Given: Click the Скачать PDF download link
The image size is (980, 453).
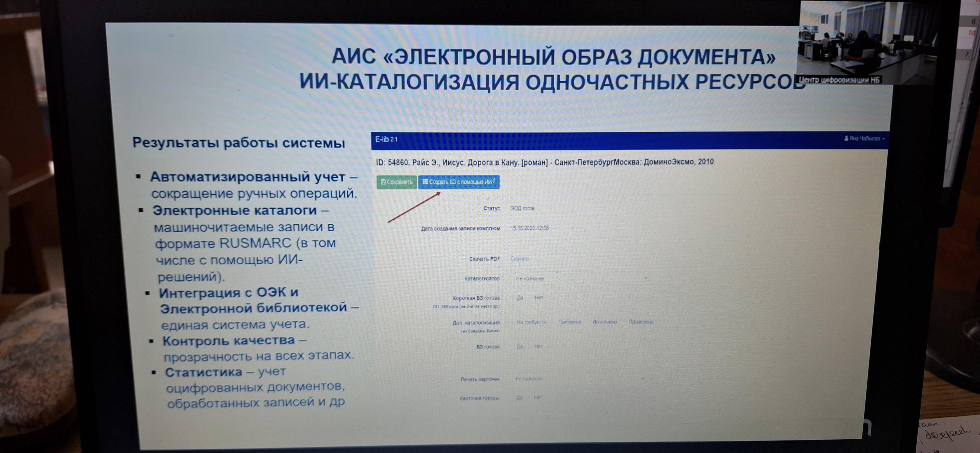Looking at the screenshot, I should click(x=519, y=259).
